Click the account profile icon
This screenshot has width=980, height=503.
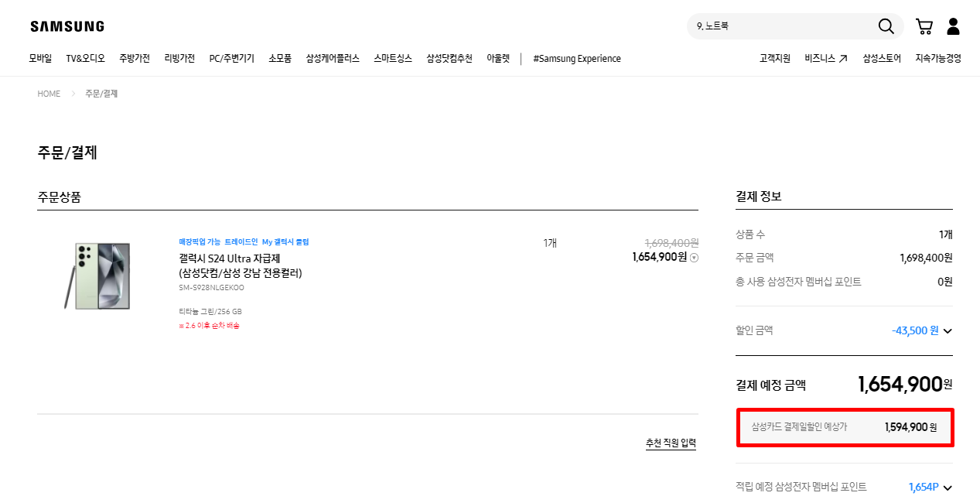point(952,26)
